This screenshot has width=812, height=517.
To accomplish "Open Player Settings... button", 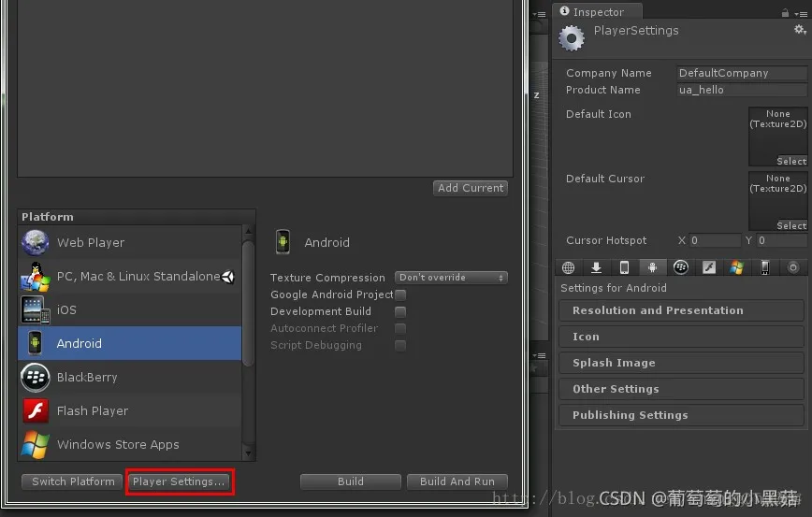I will tap(180, 481).
